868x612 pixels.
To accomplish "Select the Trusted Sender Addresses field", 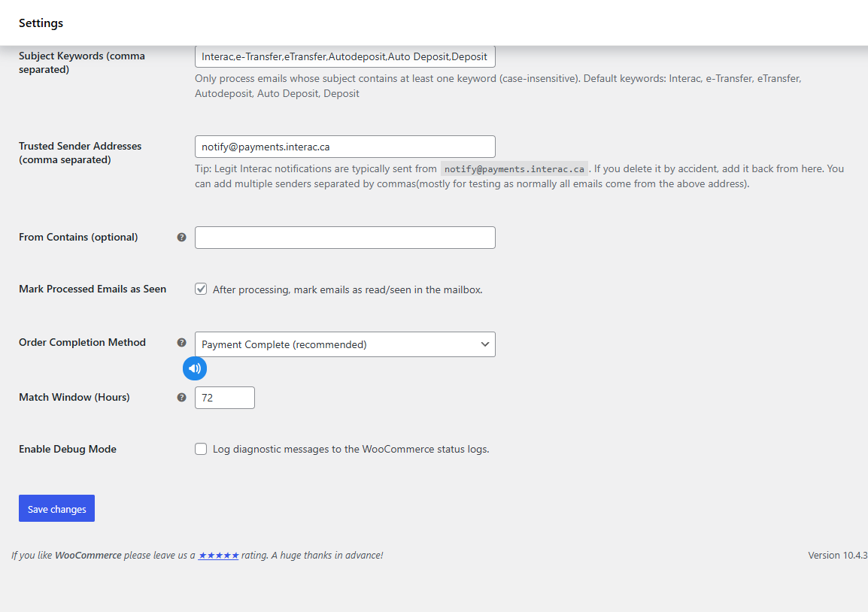I will coord(344,146).
